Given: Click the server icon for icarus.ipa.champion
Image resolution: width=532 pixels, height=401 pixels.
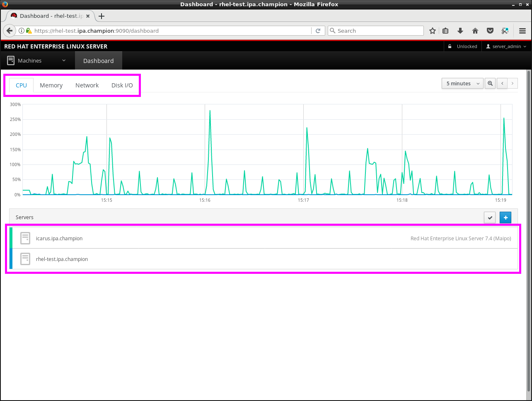Looking at the screenshot, I should (25, 238).
